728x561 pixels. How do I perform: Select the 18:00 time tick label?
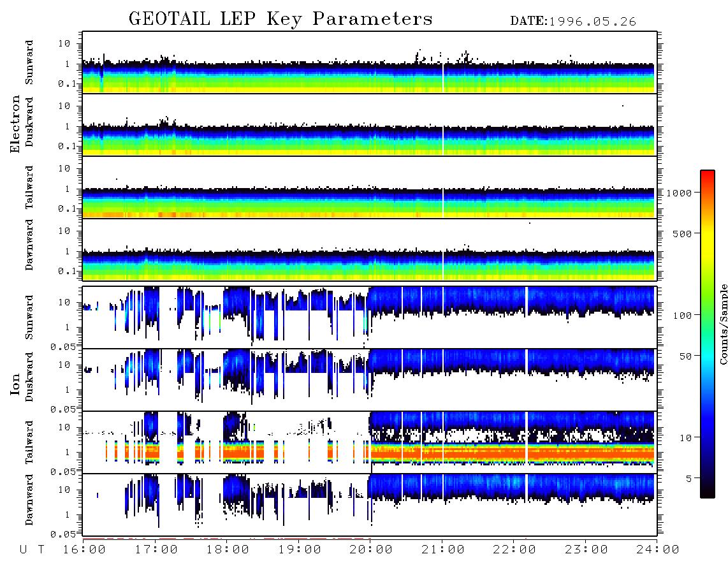coord(228,550)
